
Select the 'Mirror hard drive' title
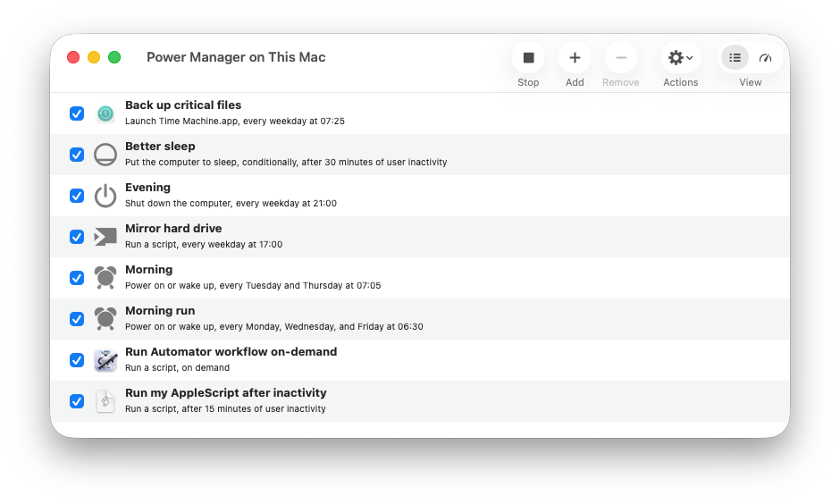(x=173, y=229)
